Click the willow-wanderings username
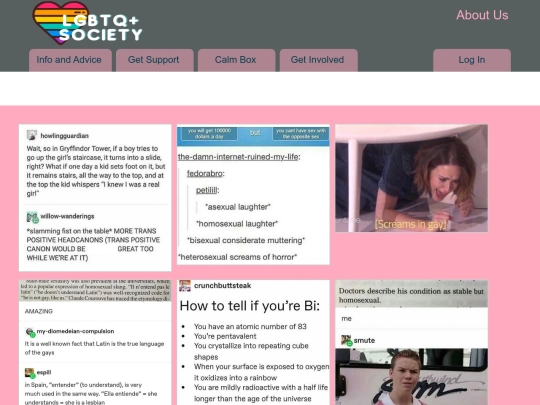 point(67,216)
